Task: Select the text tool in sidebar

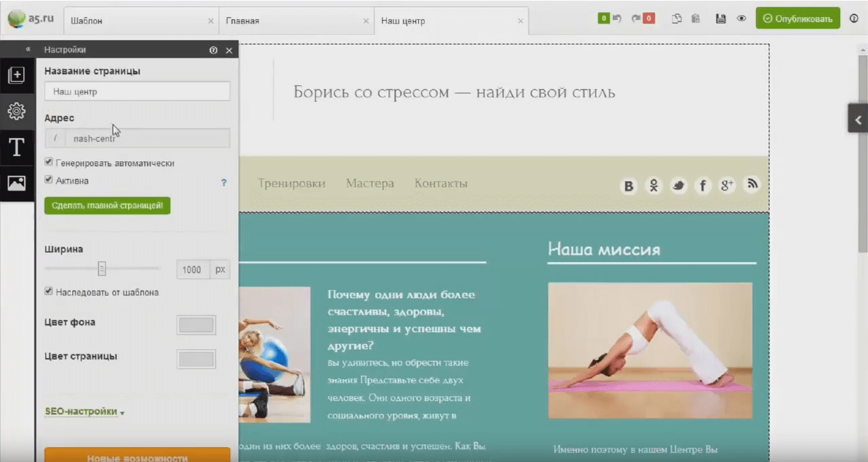Action: (16, 147)
